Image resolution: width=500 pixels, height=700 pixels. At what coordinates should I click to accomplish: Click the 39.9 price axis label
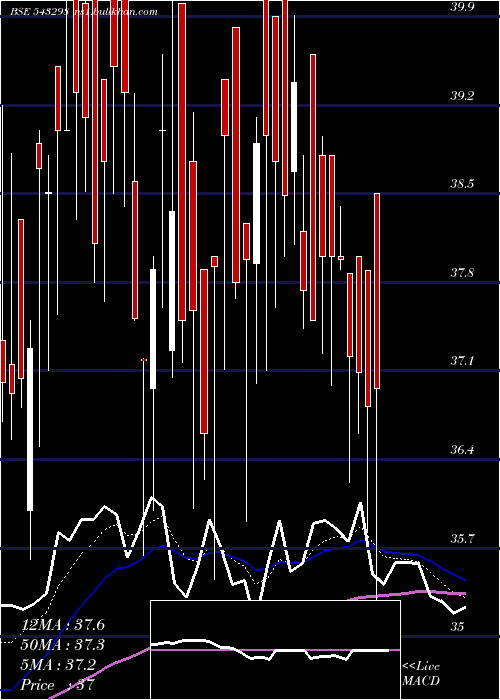pyautogui.click(x=462, y=7)
